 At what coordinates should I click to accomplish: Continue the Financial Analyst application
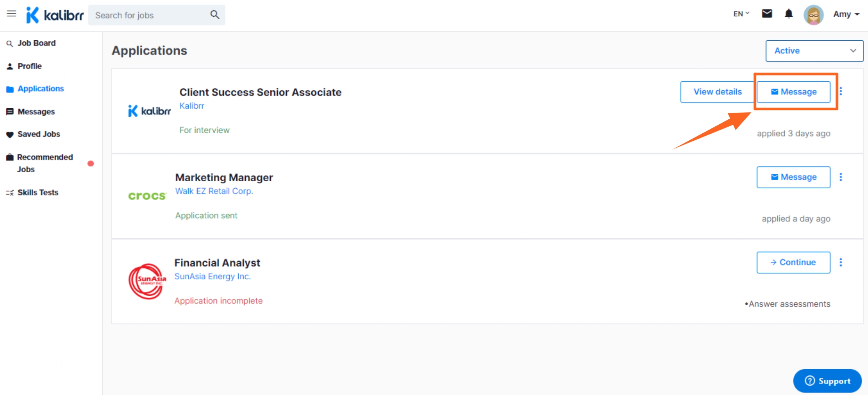793,262
